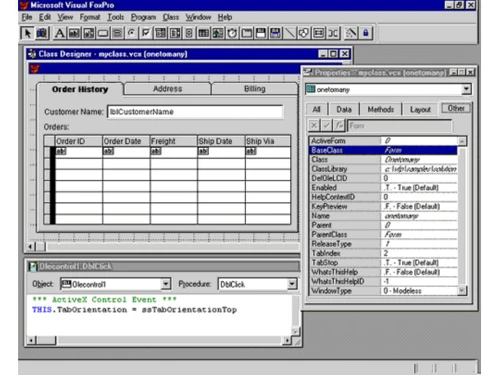500x375 pixels.
Task: Open the Tools menu
Action: (115, 17)
